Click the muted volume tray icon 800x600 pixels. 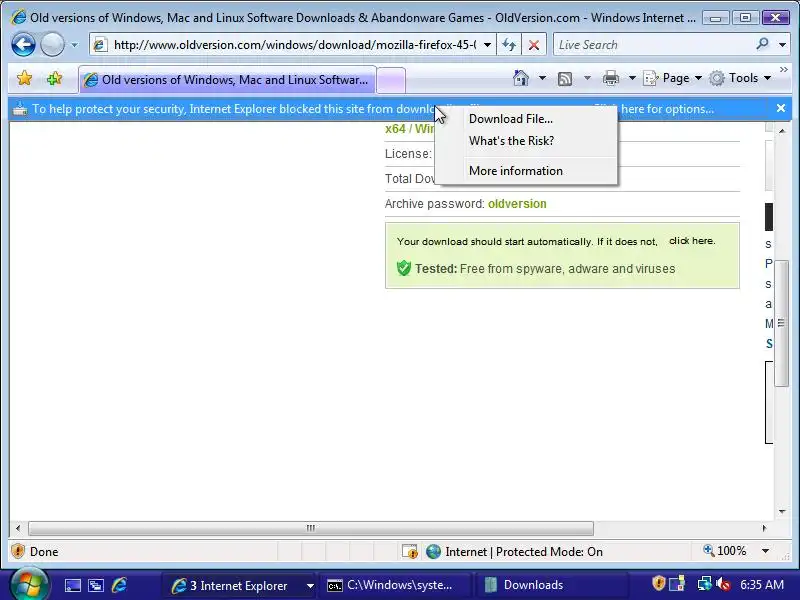click(723, 584)
